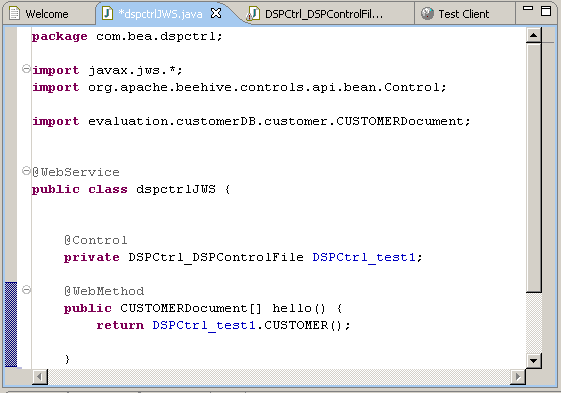Collapse the import statements fold

click(26, 68)
